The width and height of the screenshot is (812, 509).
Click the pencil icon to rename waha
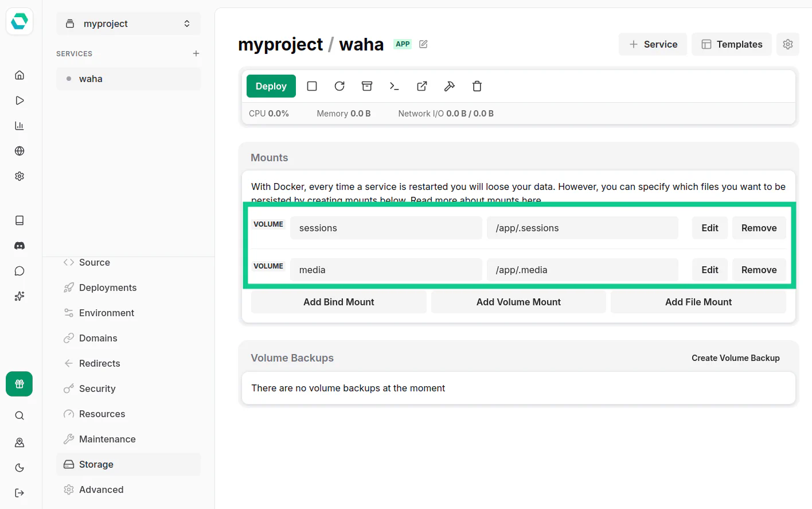point(423,44)
